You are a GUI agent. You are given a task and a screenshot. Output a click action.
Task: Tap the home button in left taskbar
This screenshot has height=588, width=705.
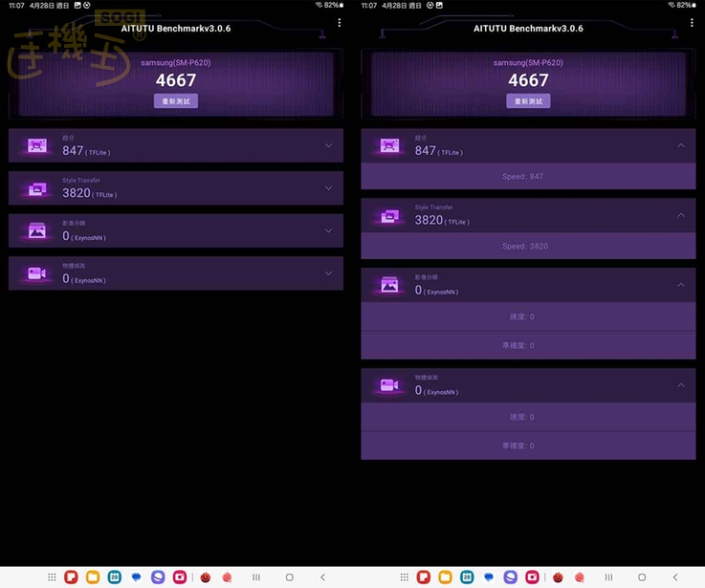[290, 577]
